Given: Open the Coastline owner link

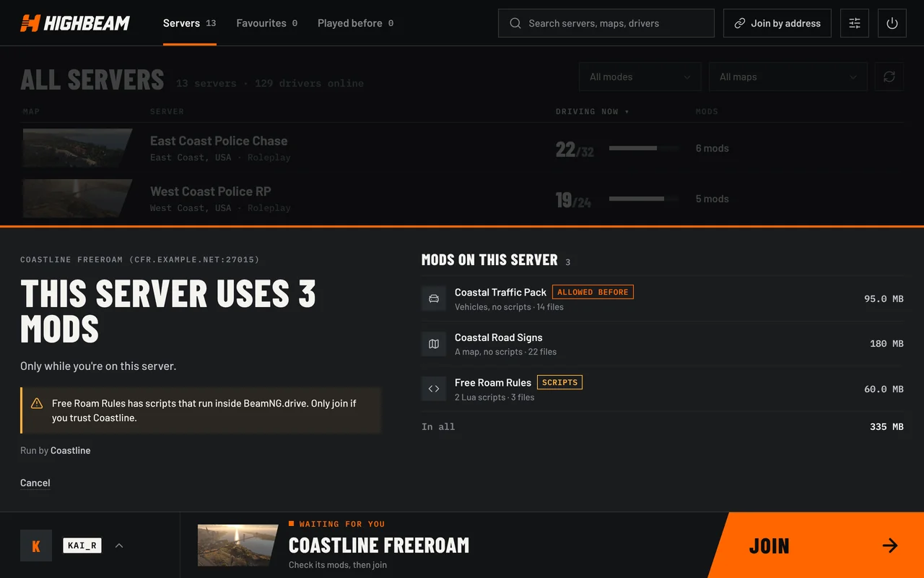Looking at the screenshot, I should coord(71,450).
